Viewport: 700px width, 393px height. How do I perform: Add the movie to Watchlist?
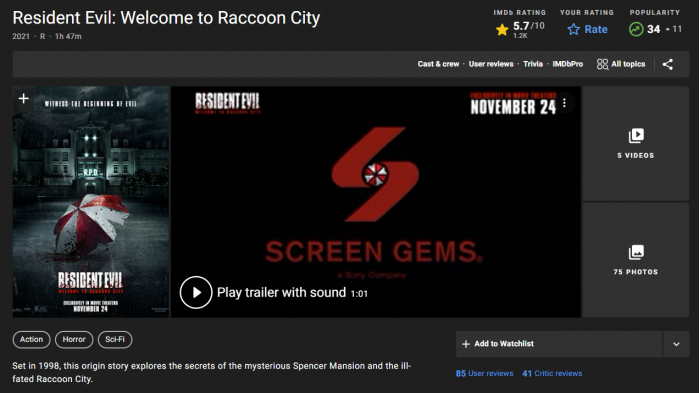click(559, 344)
